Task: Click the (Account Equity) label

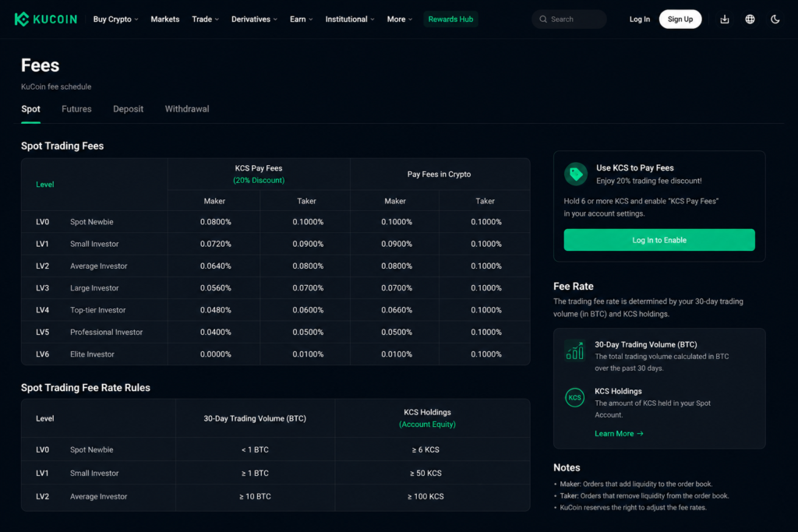Action: [x=427, y=425]
